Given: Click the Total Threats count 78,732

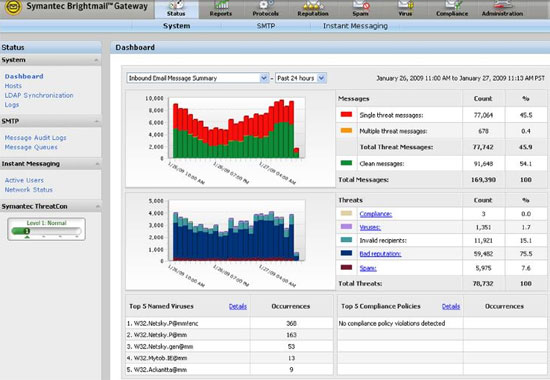Looking at the screenshot, I should click(483, 284).
